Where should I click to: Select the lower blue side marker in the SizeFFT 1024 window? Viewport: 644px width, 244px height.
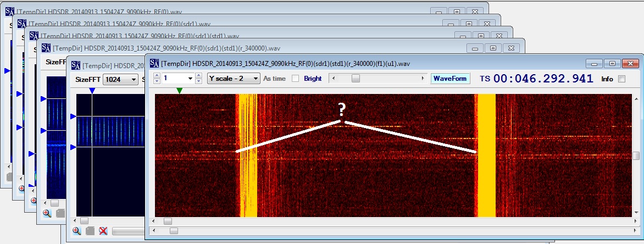click(x=73, y=147)
